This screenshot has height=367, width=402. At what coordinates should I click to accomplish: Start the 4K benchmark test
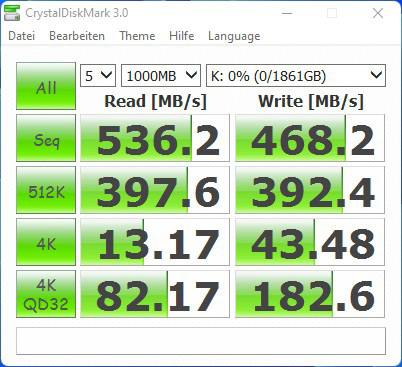(x=46, y=242)
